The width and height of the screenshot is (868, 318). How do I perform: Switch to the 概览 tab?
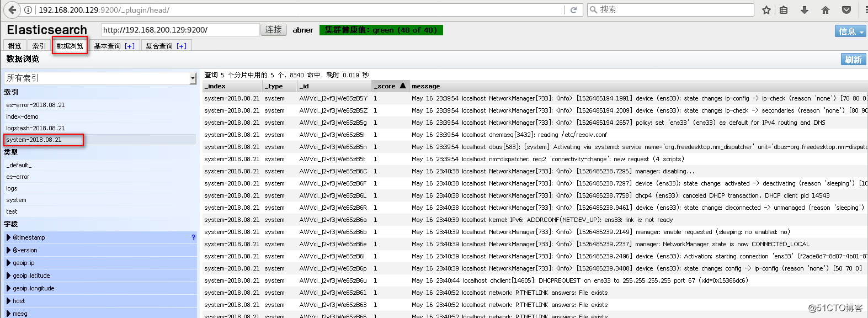point(15,46)
